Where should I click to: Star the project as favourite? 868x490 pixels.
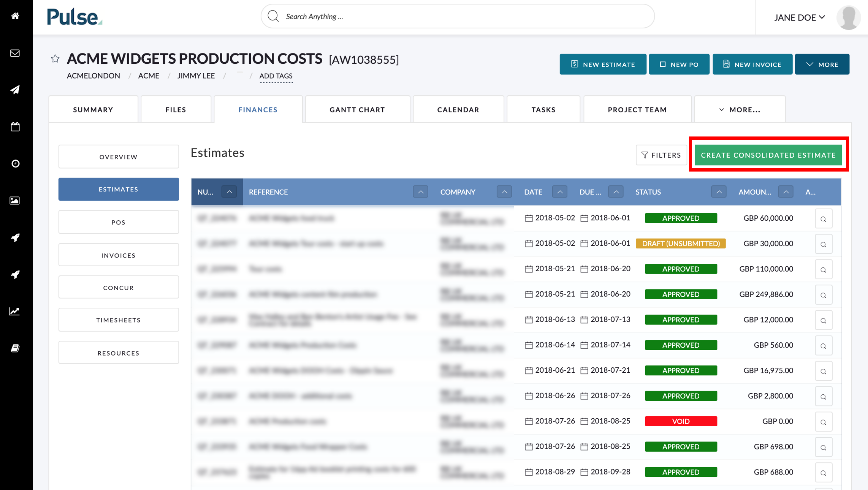click(x=55, y=59)
